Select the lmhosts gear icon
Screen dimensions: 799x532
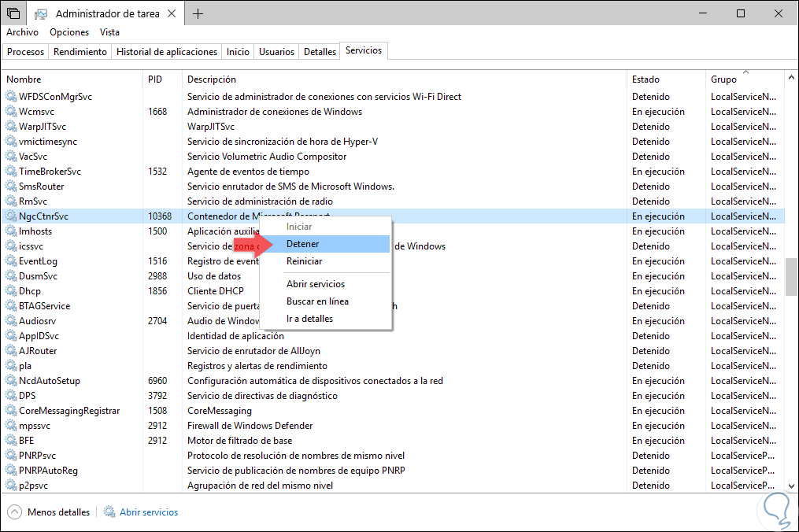11,231
